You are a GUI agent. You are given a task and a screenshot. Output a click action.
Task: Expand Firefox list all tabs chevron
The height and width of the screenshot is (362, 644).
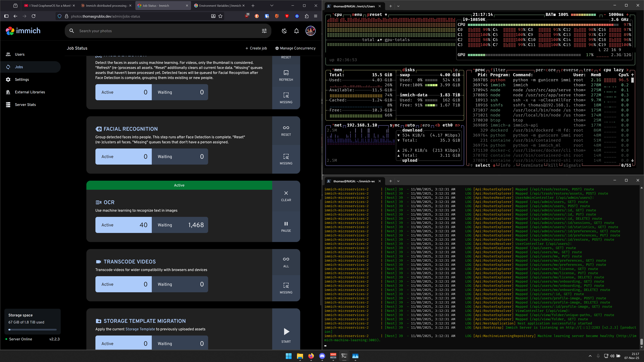coord(272,6)
